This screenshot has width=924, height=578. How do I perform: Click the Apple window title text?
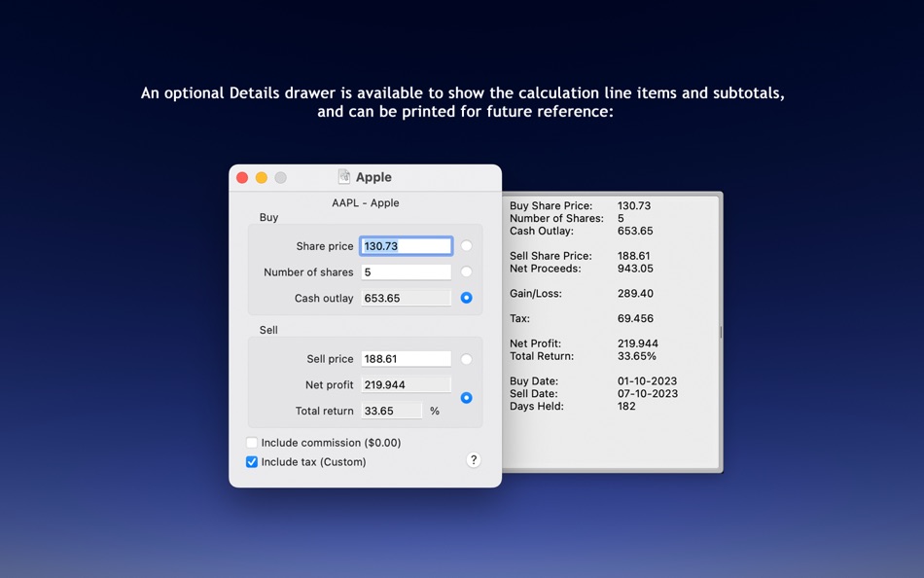373,177
